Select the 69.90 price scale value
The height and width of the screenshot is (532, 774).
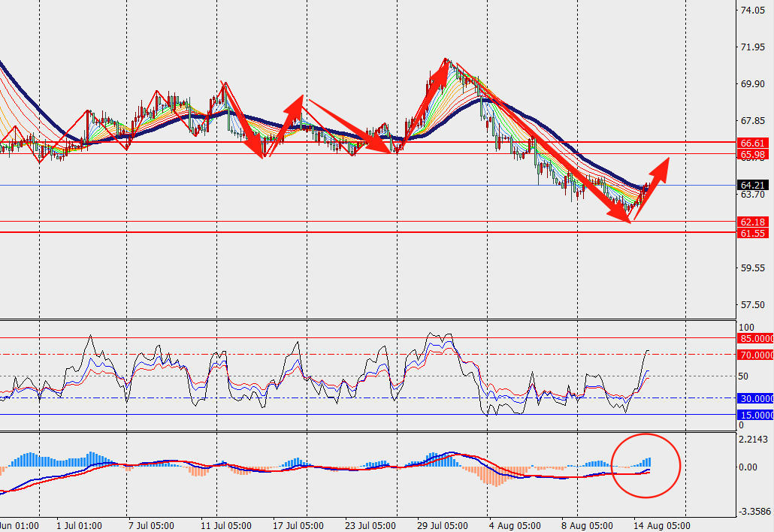(753, 84)
